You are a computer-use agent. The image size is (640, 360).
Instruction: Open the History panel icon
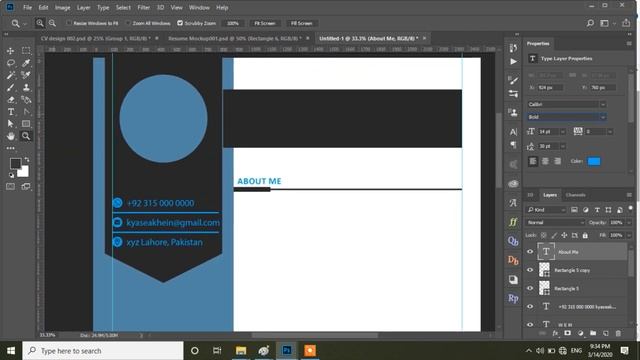coord(513,48)
